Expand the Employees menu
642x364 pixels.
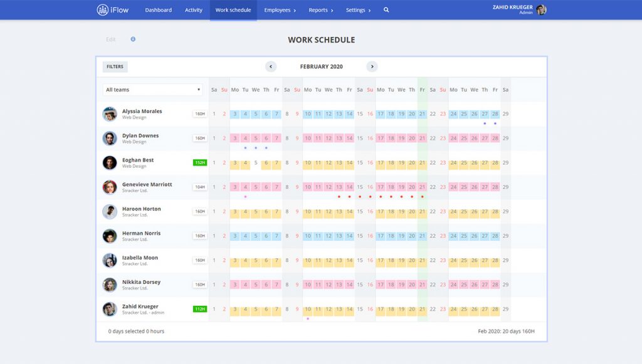coord(280,10)
